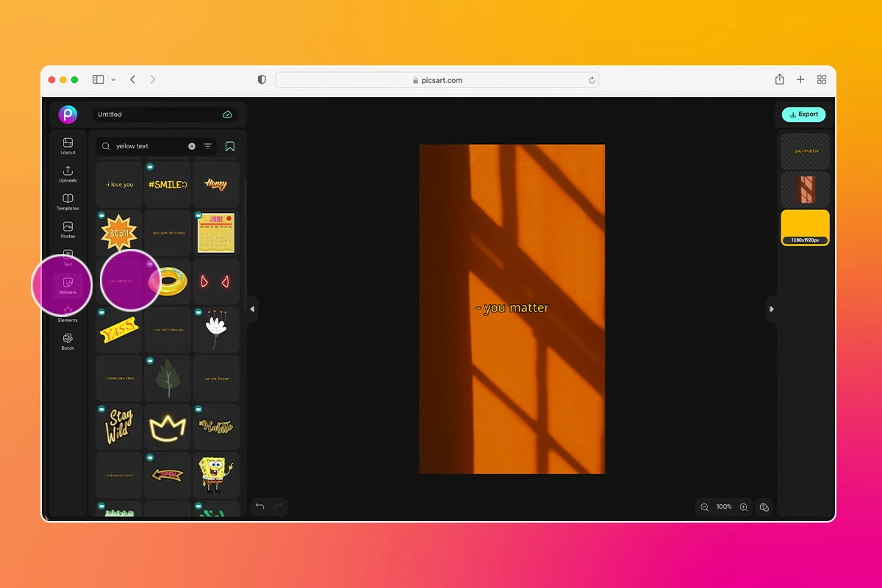Click the Untitled project name field
Viewport: 882px width, 588px height.
[147, 114]
